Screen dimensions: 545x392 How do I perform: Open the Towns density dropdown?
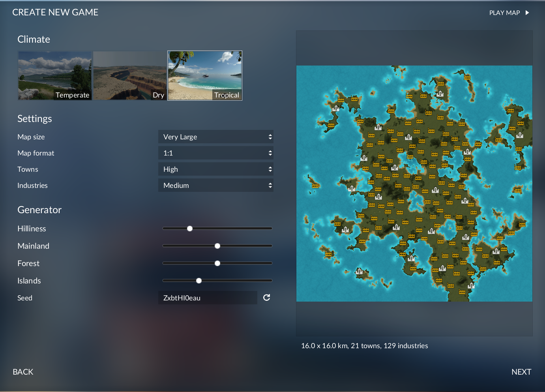pyautogui.click(x=216, y=169)
